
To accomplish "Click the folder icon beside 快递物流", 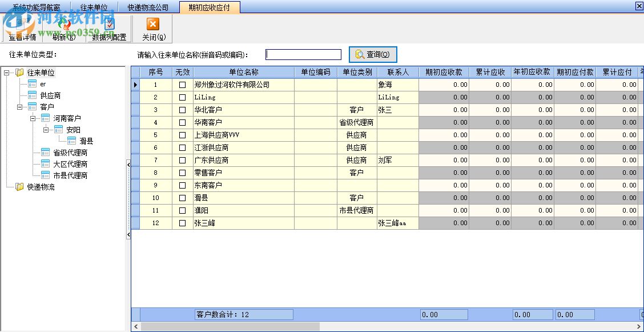I will (x=19, y=186).
